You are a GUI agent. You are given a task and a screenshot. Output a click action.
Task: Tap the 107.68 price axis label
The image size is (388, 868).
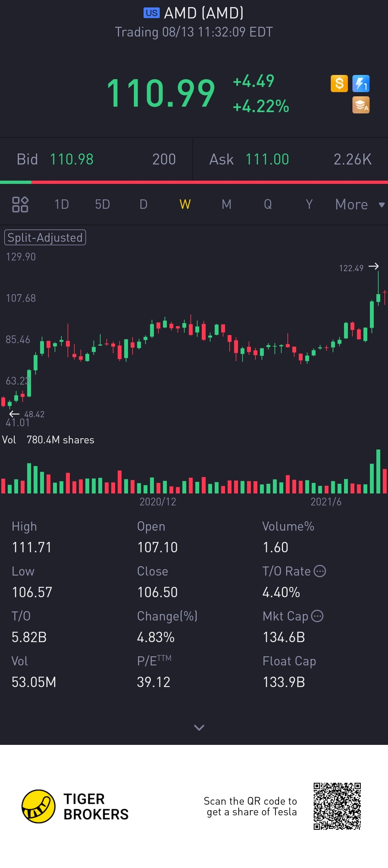(21, 298)
